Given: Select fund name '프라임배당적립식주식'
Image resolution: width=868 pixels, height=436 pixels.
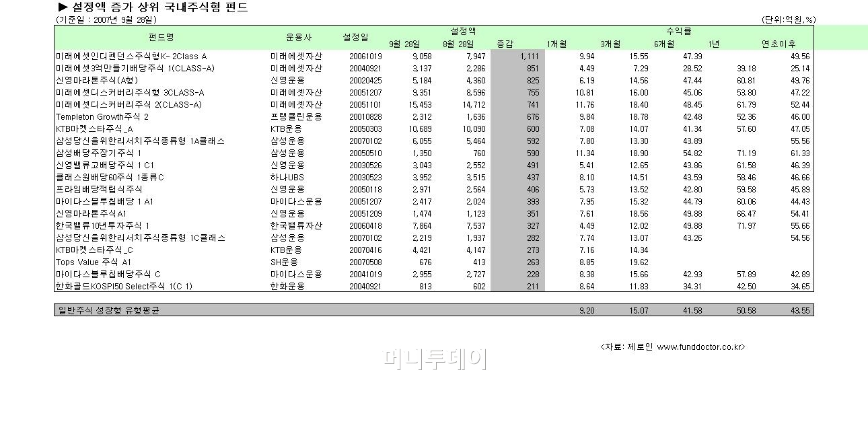Looking at the screenshot, I should point(99,190).
